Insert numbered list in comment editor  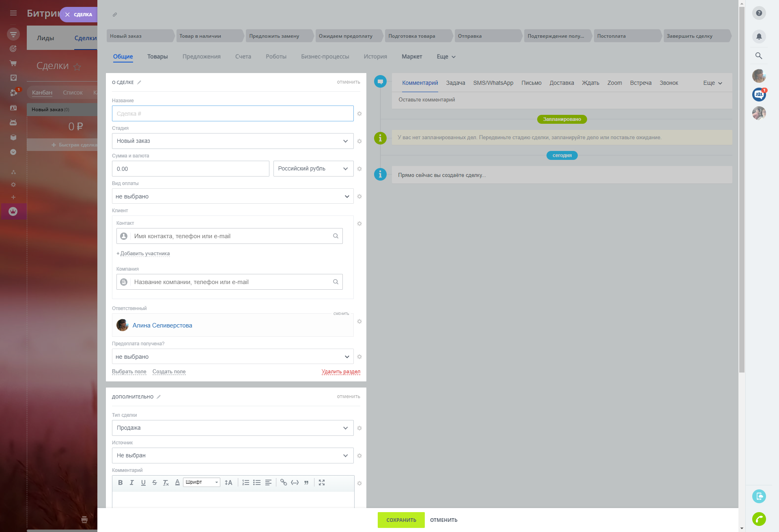[x=245, y=482]
